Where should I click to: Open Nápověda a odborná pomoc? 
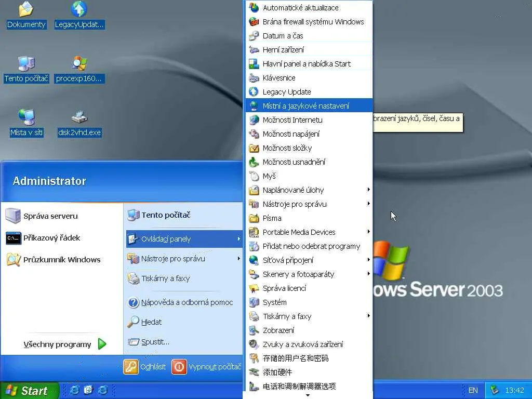pos(180,302)
